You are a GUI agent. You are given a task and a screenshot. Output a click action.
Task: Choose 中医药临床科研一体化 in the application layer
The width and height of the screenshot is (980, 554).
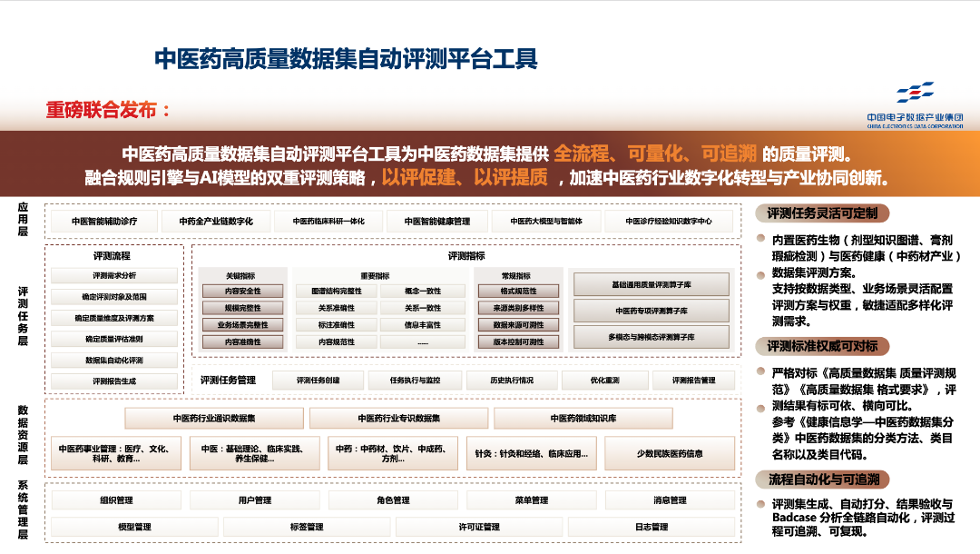click(x=328, y=222)
